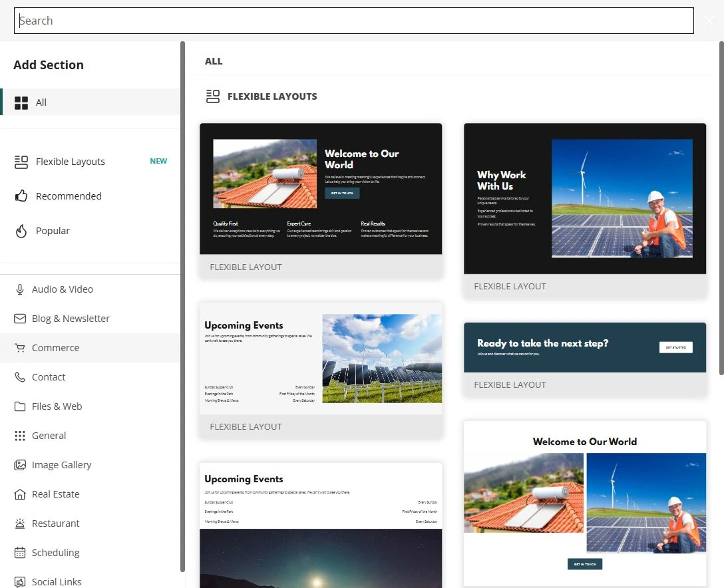This screenshot has height=588, width=724.
Task: Open the Recommended category
Action: [x=90, y=196]
